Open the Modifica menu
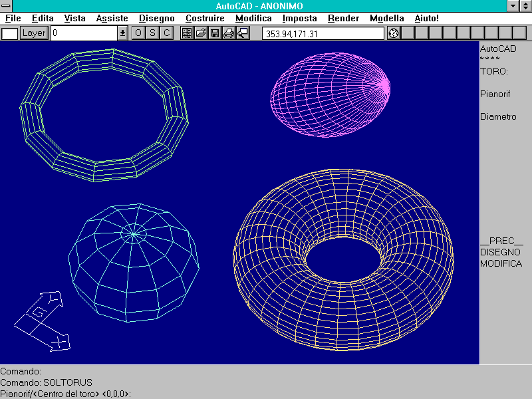The image size is (532, 399). pos(253,19)
